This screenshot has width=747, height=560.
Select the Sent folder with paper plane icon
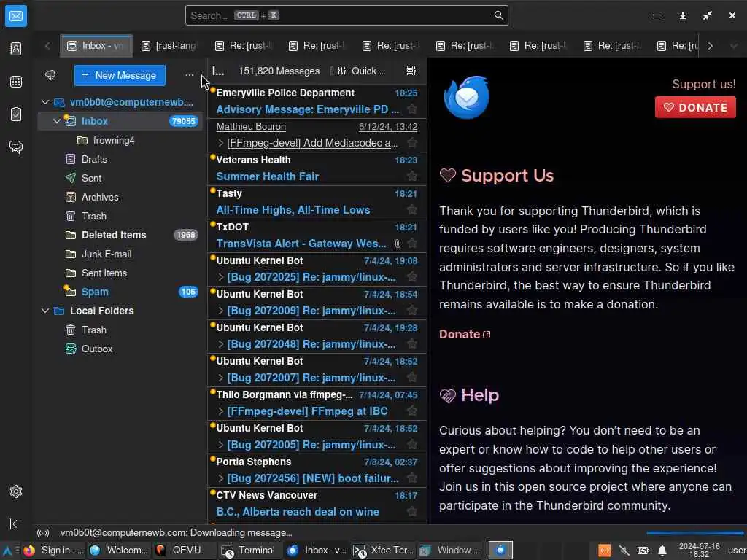[x=120, y=178]
